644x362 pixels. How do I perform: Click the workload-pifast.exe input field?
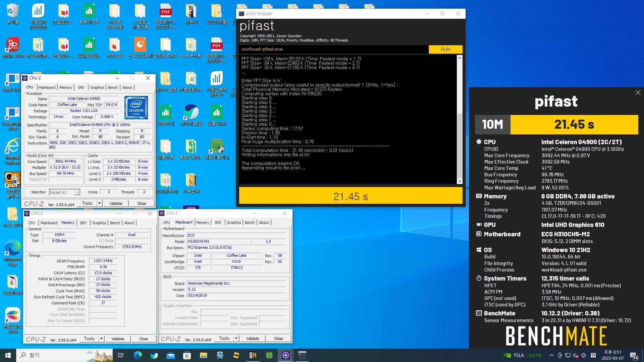pos(333,49)
